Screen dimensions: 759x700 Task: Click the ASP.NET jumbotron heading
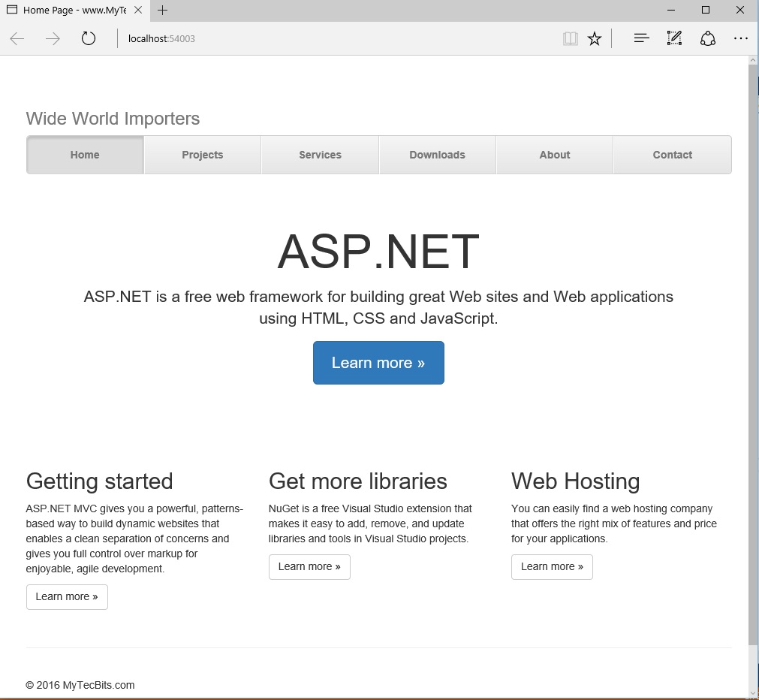(x=378, y=252)
